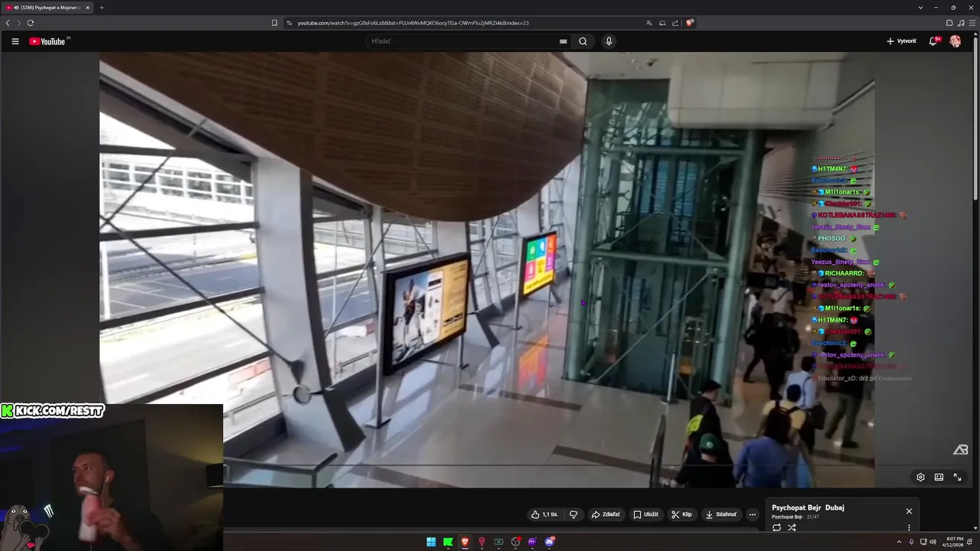The width and height of the screenshot is (980, 551).
Task: Enter fullscreen in video player
Action: coord(957,477)
